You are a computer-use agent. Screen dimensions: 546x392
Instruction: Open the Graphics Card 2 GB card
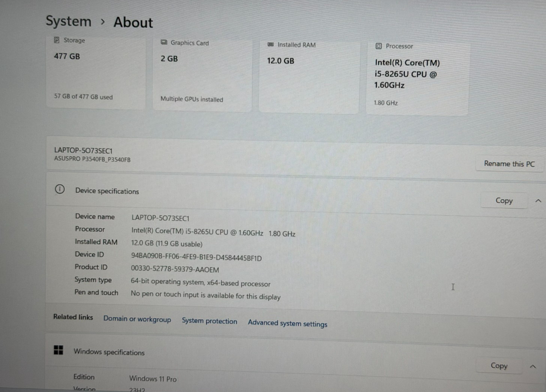click(202, 74)
